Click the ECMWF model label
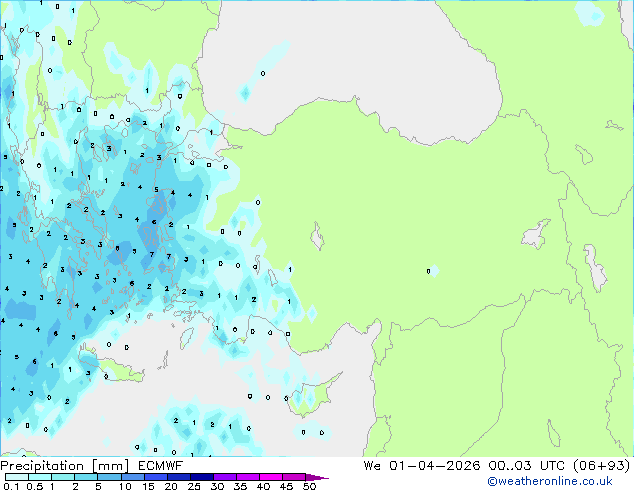 [x=161, y=466]
